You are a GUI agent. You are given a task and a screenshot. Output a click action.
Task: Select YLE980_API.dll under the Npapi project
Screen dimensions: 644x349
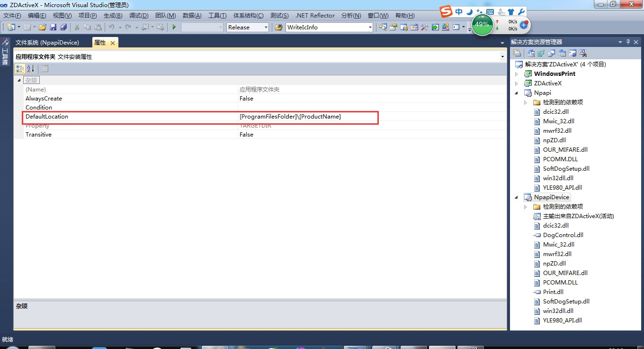(563, 188)
